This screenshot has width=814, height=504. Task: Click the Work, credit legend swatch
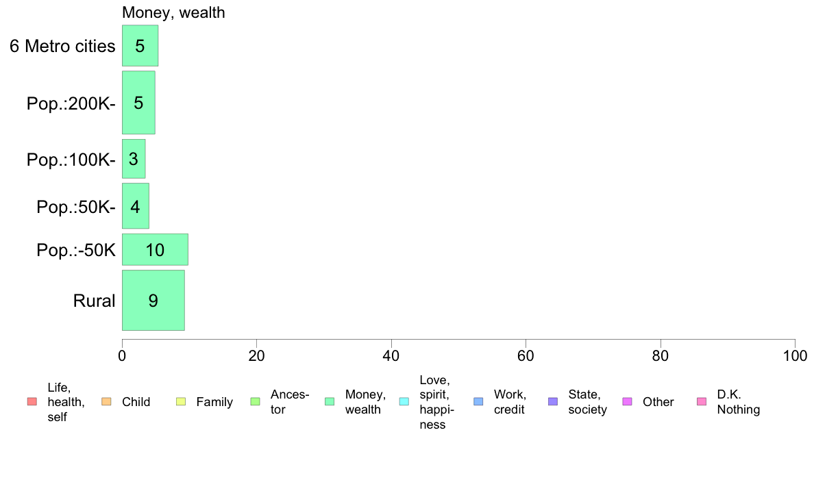coord(479,402)
